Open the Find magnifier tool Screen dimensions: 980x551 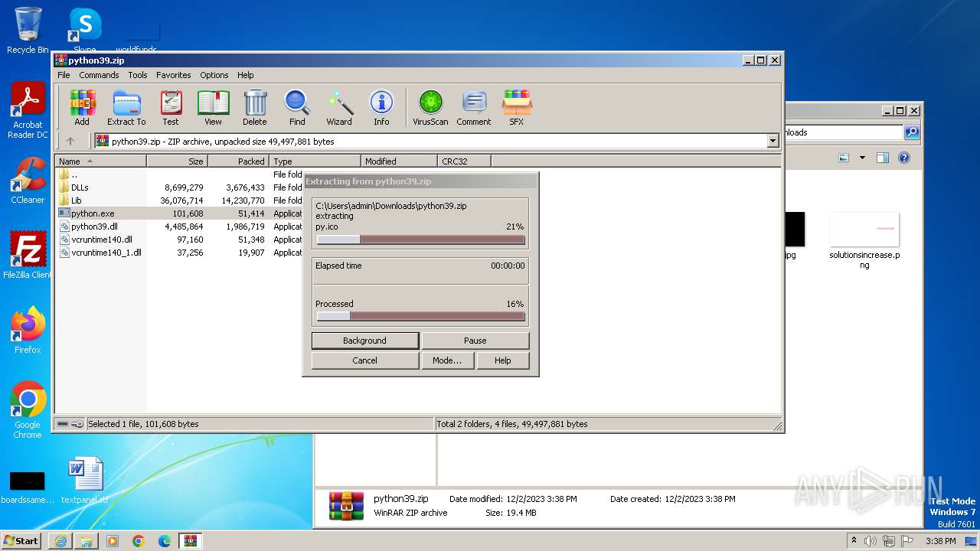click(x=297, y=107)
